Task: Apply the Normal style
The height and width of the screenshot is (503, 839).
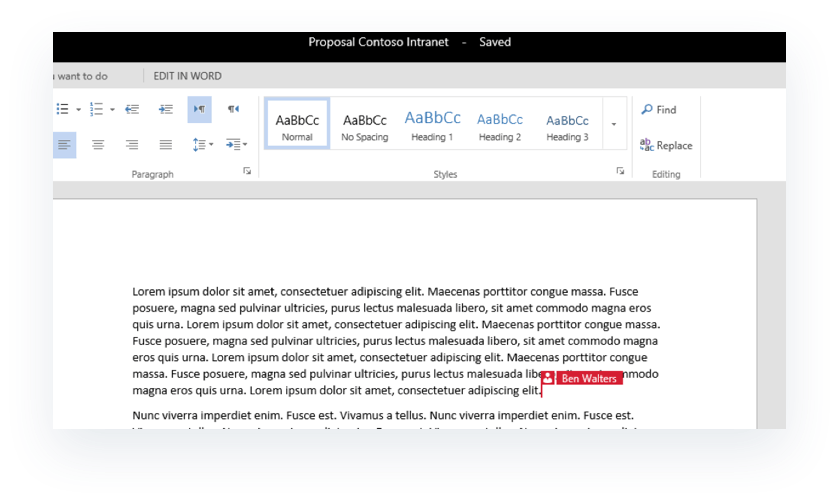Action: (297, 124)
